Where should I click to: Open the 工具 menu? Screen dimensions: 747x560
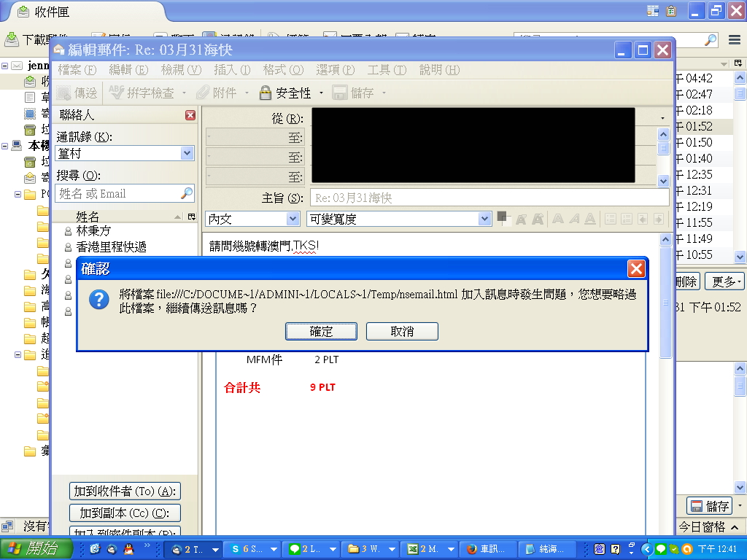click(x=387, y=70)
